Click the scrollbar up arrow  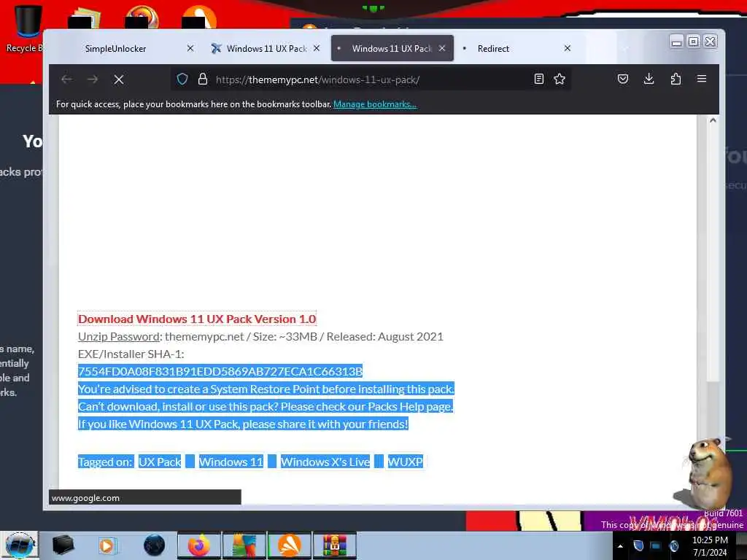(x=713, y=120)
